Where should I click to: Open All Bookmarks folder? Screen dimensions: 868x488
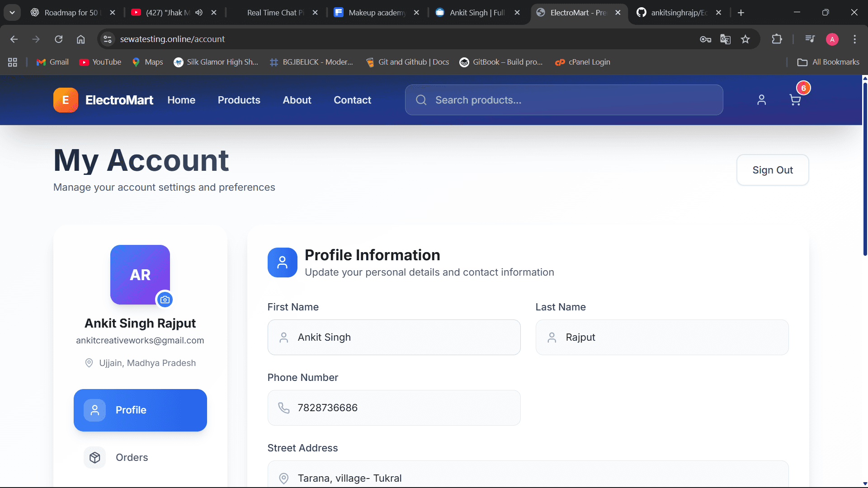click(x=828, y=62)
